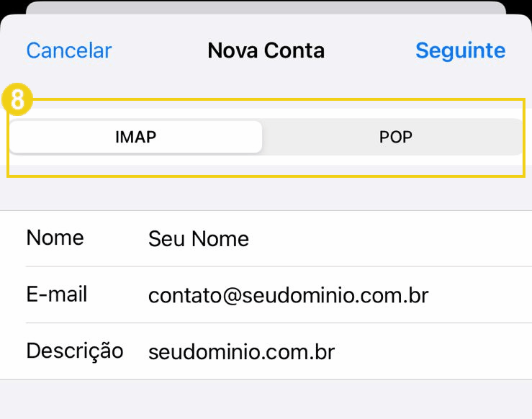Image resolution: width=532 pixels, height=419 pixels.
Task: Select the IMAP account type
Action: (136, 137)
